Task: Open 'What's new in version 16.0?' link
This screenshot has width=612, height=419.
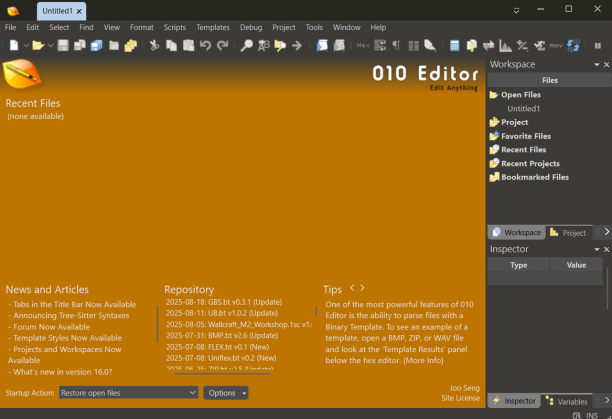Action: click(62, 372)
